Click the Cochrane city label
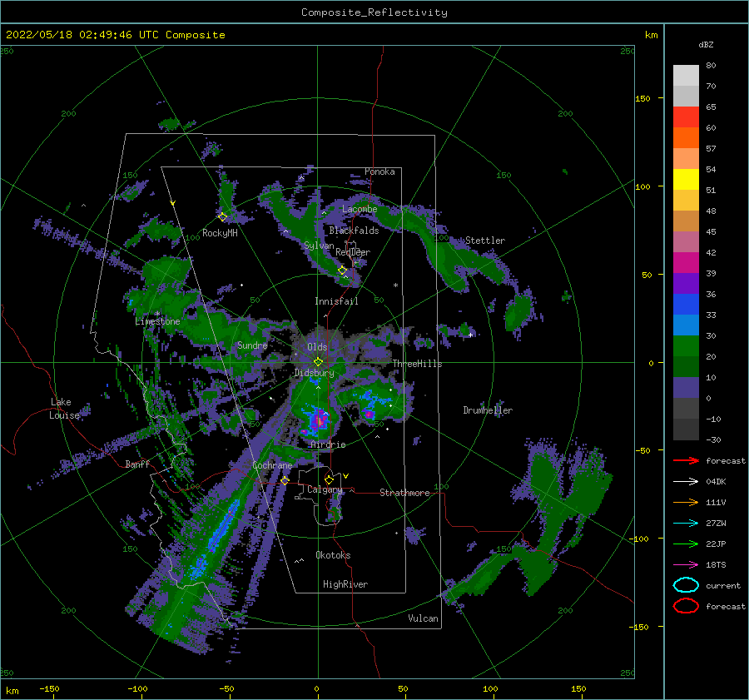Image resolution: width=749 pixels, height=700 pixels. [272, 465]
